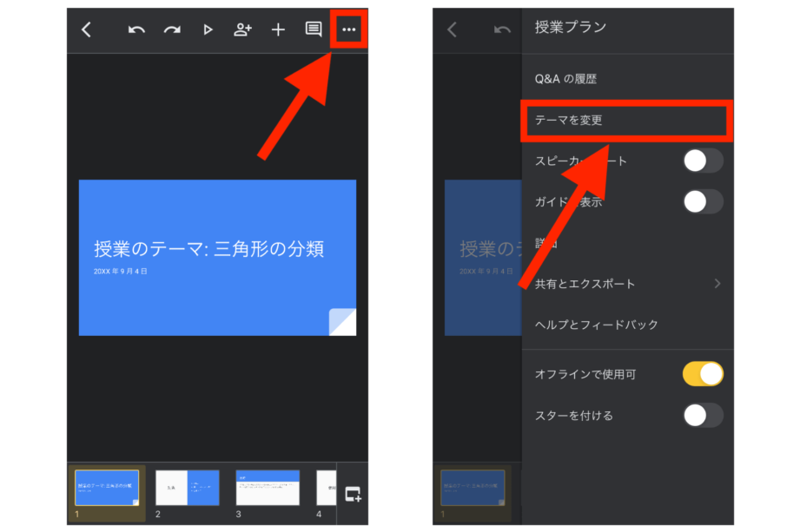Open the three-dot more menu
Screen dimensions: 800x532
pyautogui.click(x=349, y=30)
